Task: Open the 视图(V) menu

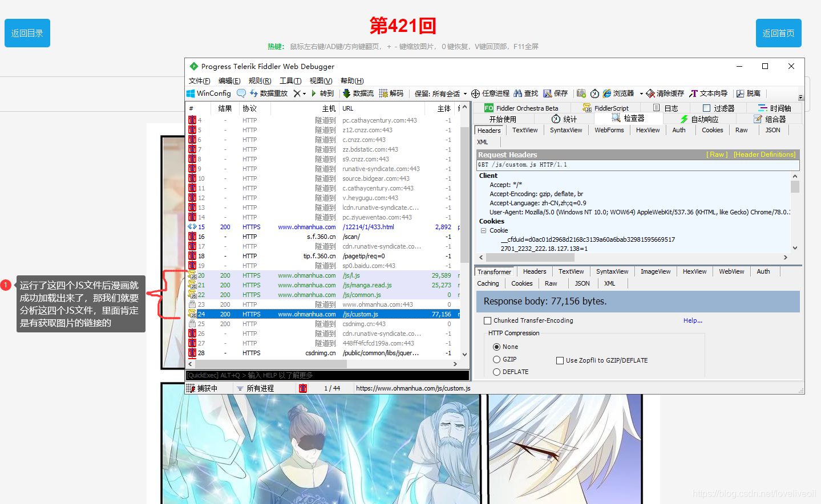Action: pos(321,81)
